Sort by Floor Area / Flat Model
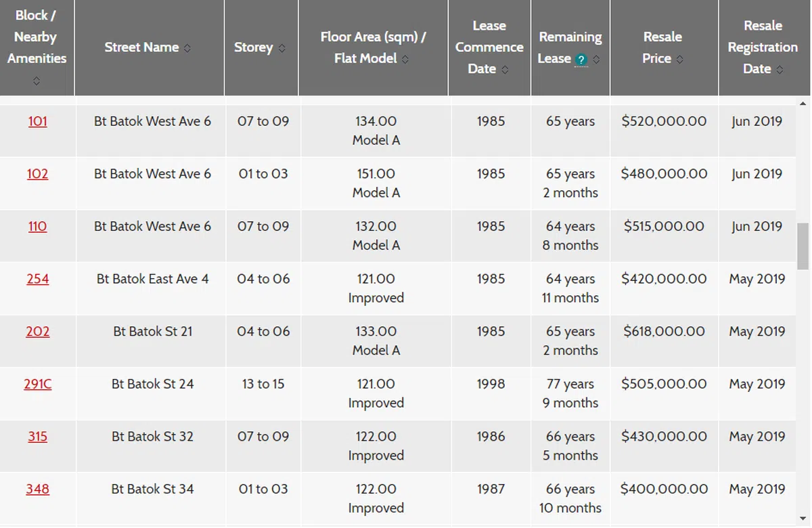Viewport: 812px width, 528px height. click(x=405, y=60)
